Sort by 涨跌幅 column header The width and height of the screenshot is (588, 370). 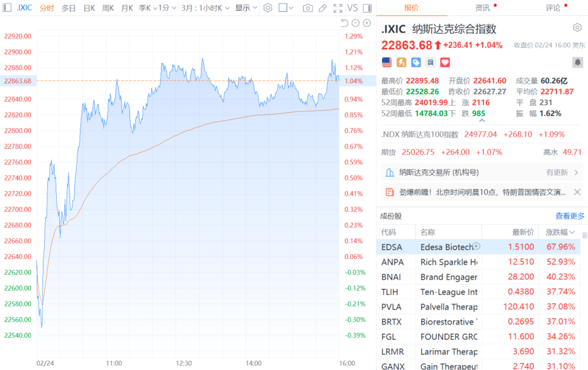(560, 232)
